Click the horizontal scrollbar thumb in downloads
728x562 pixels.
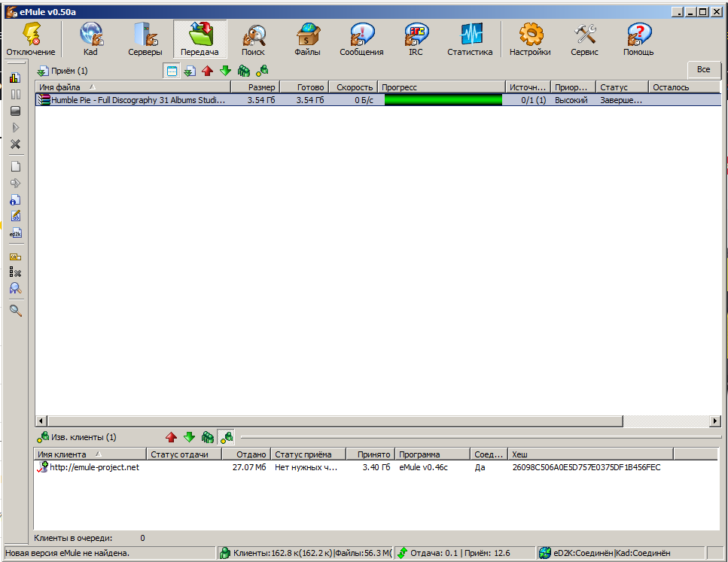[335, 421]
